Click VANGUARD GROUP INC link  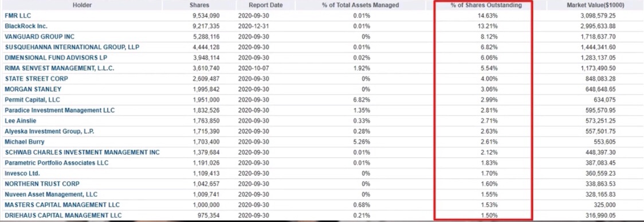34,37
